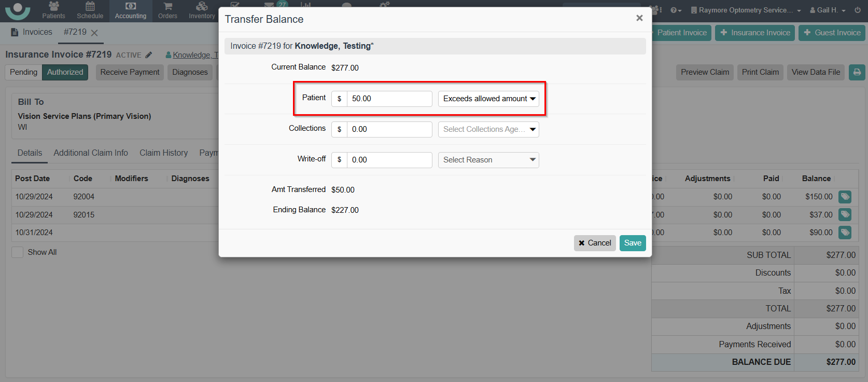Set invoice status to Authorized

(x=65, y=72)
